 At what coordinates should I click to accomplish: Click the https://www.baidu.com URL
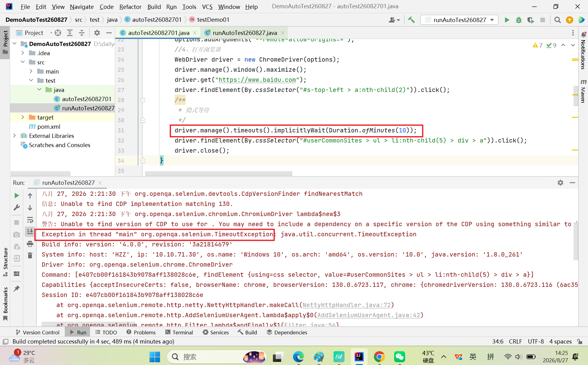tap(257, 80)
